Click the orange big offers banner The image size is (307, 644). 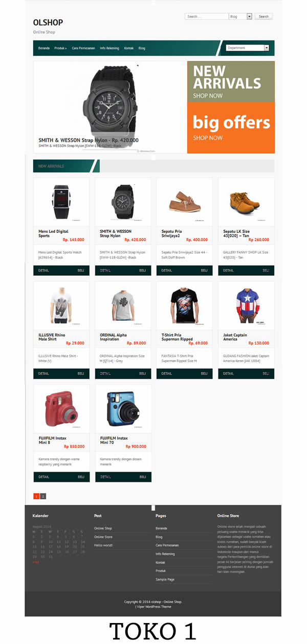coord(231,127)
